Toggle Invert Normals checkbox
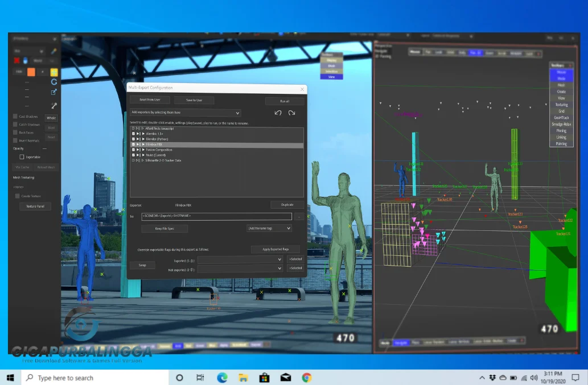Viewport: 588px width, 385px height. click(x=15, y=140)
